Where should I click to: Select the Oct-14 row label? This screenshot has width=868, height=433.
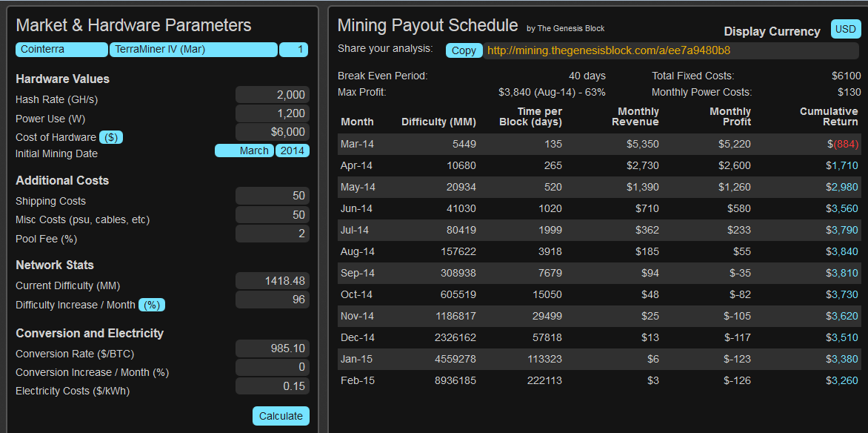[357, 294]
